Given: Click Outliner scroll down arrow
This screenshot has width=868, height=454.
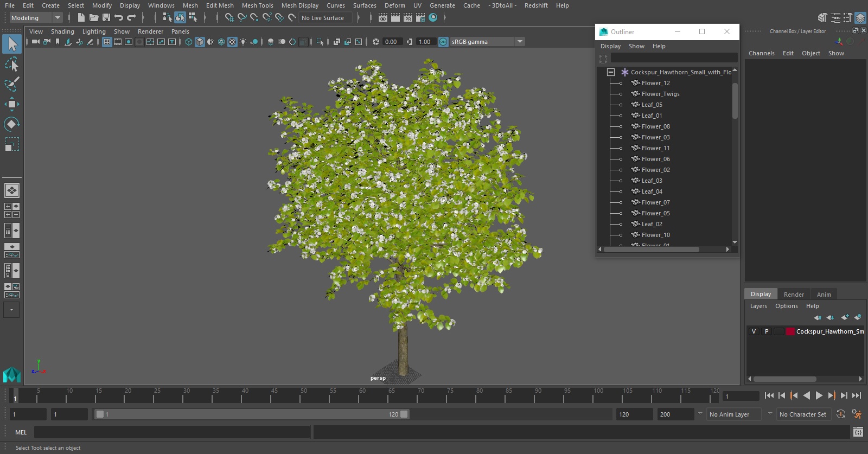Looking at the screenshot, I should click(x=735, y=242).
